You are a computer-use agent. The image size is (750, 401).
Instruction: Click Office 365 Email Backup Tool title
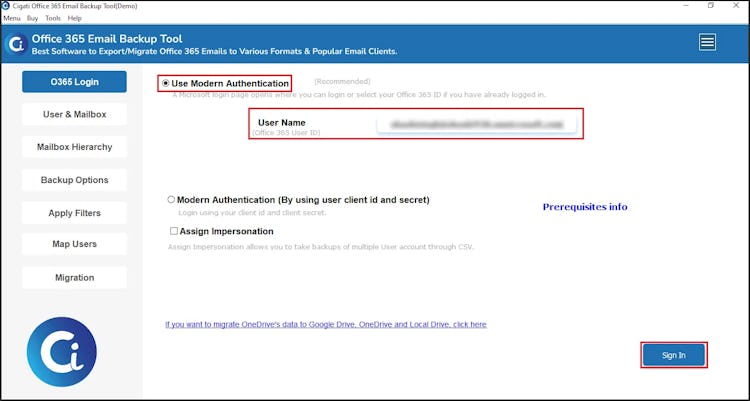[x=107, y=39]
